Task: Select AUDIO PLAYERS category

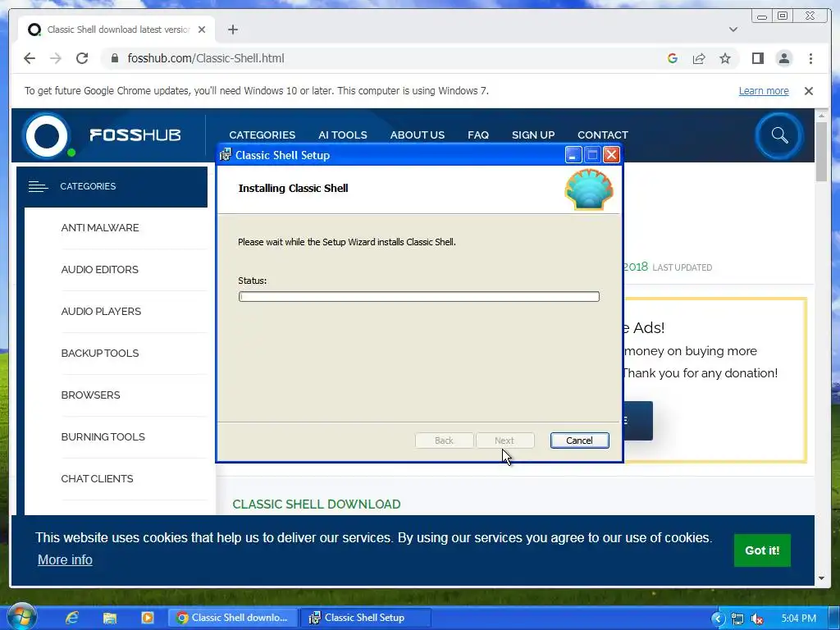Action: click(101, 311)
